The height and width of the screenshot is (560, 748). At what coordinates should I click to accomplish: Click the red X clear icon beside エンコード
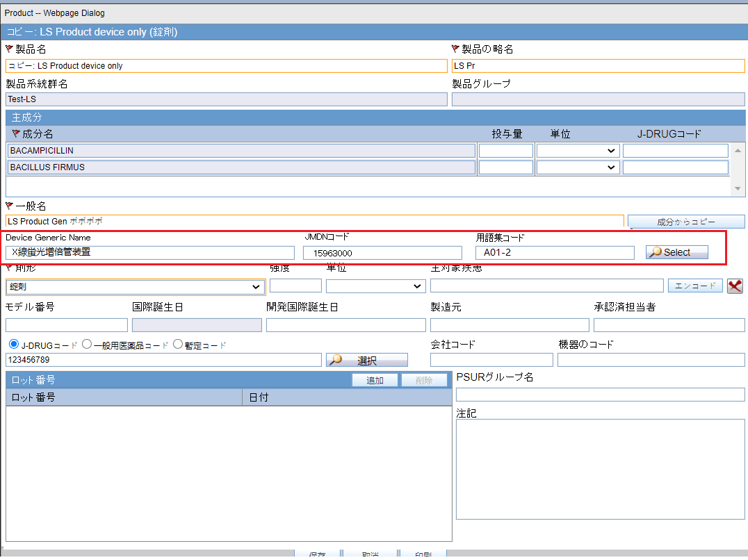[x=735, y=286]
